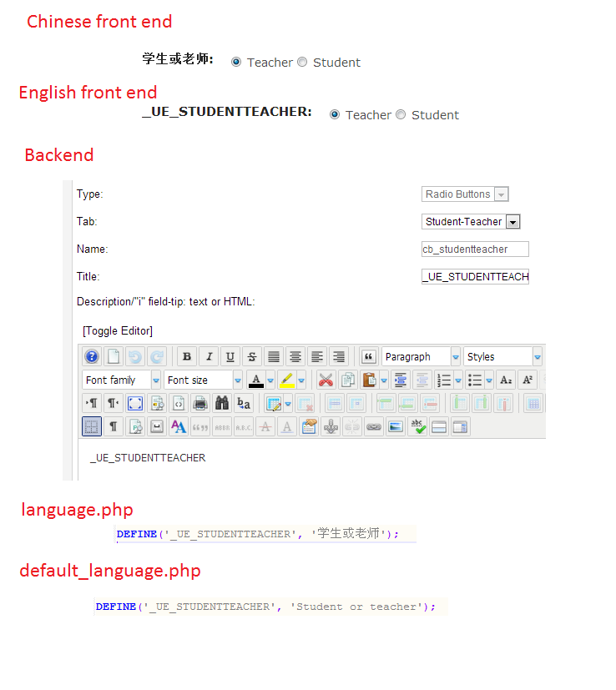Image resolution: width=616 pixels, height=690 pixels.
Task: Expand the bullet list dropdown arrow
Action: [489, 380]
